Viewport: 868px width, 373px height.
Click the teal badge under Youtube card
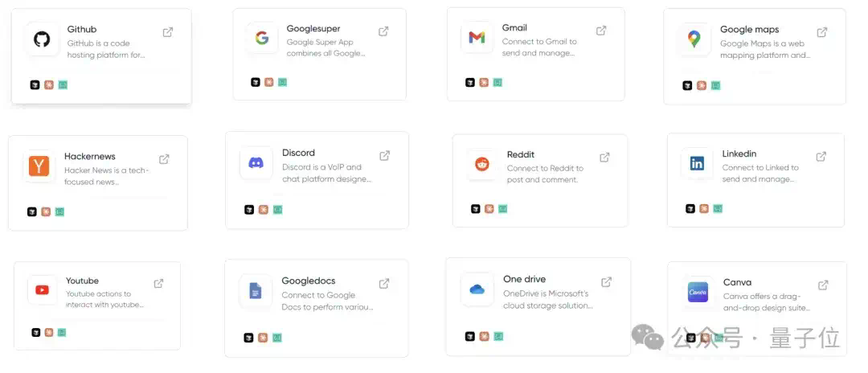[62, 332]
